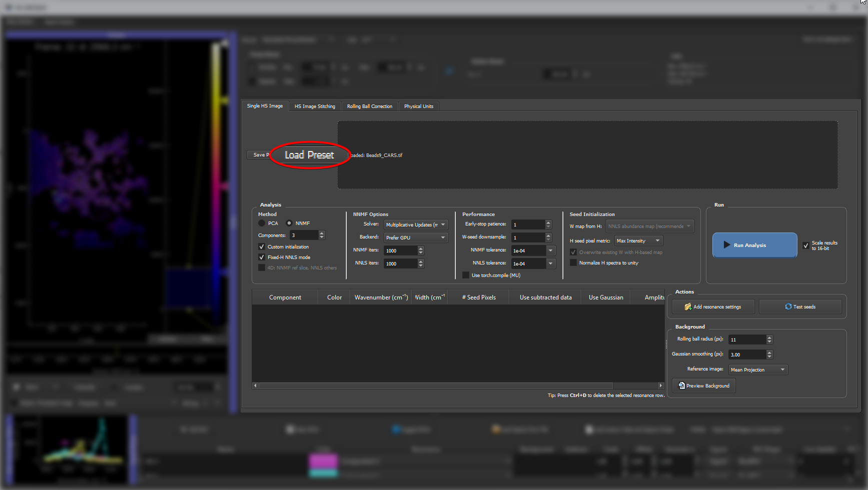Click the partially hidden Save Preset button
This screenshot has width=868, height=490.
click(259, 155)
